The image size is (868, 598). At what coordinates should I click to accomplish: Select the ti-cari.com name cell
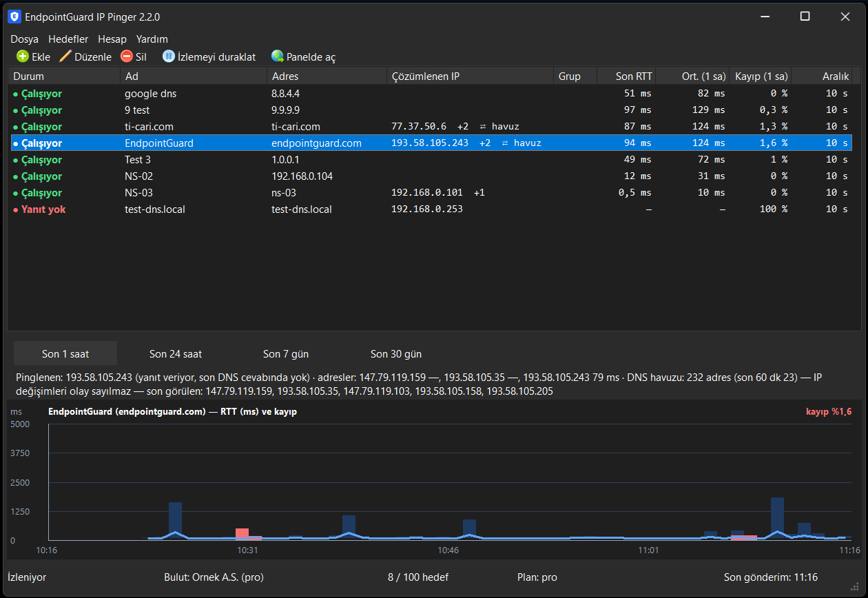pyautogui.click(x=149, y=126)
